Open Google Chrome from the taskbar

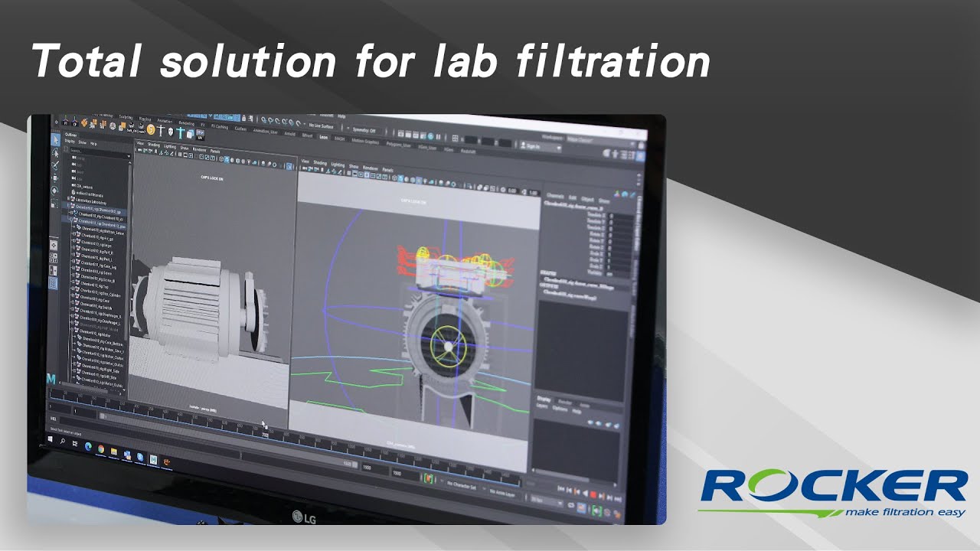pos(101,449)
